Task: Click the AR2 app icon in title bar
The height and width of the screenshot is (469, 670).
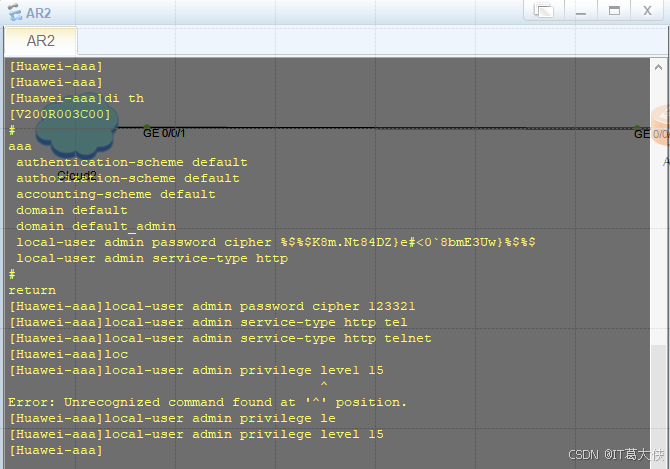Action: coord(15,12)
